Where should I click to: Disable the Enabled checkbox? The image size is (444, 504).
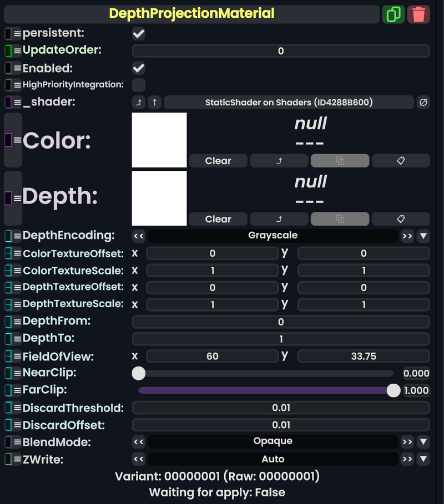click(138, 68)
